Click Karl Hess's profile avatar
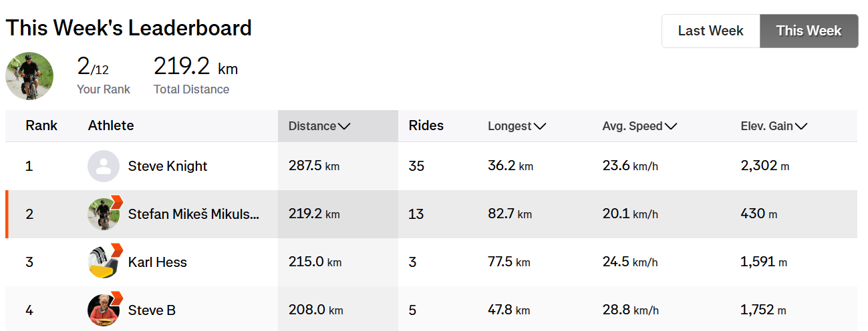 click(104, 262)
